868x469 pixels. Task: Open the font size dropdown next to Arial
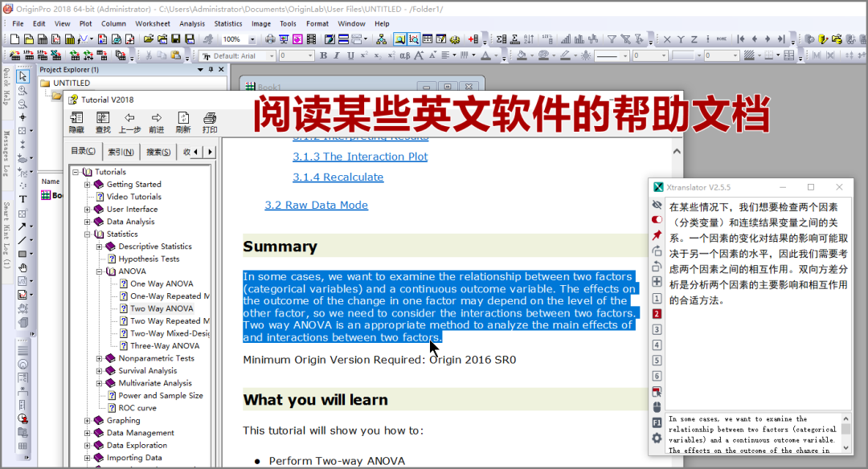coord(310,56)
